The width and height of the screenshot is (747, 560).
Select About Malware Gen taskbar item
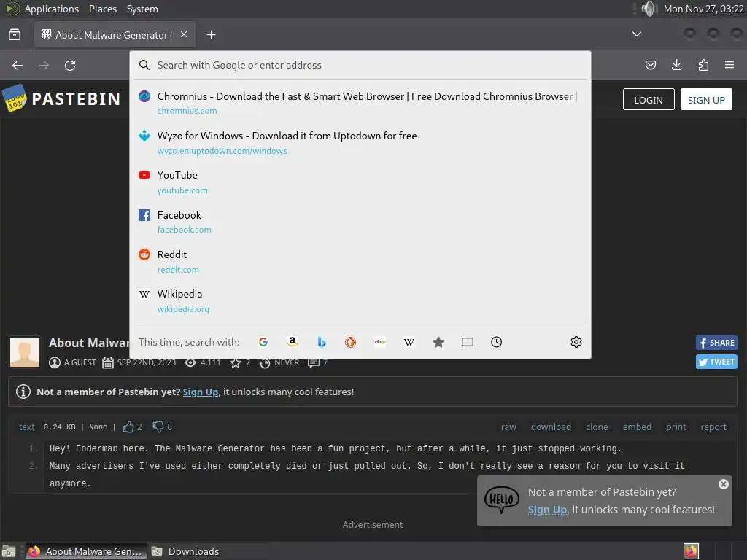(86, 551)
